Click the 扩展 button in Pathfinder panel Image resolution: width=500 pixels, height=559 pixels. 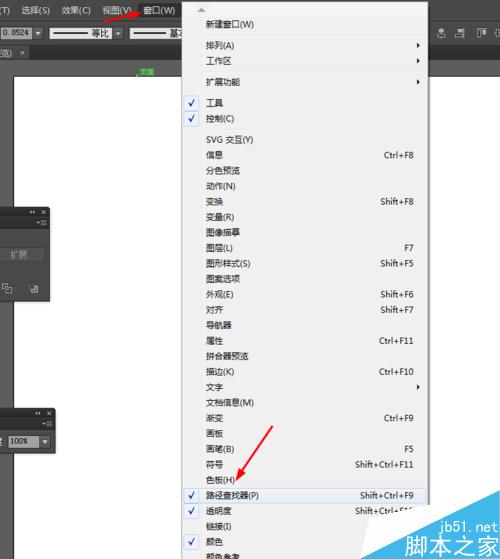pyautogui.click(x=21, y=255)
